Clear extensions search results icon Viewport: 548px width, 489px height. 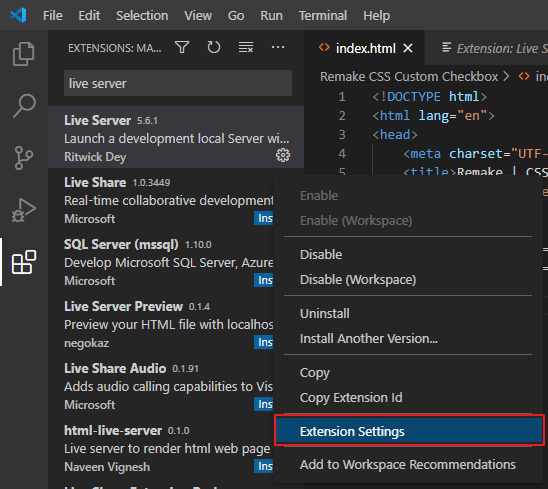click(x=246, y=47)
